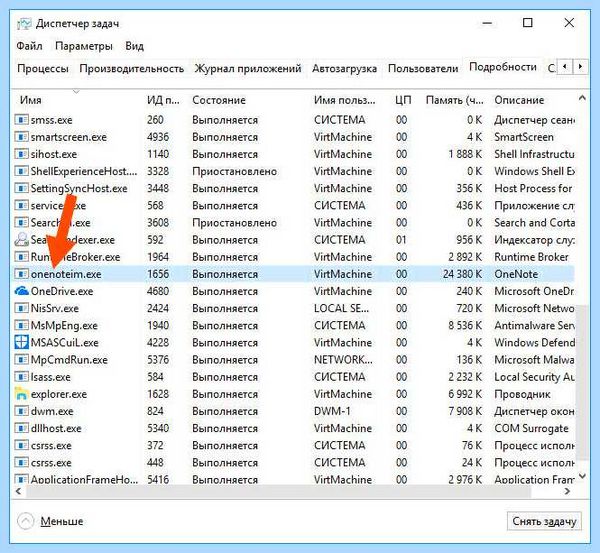Click PID 568 of services.exe
This screenshot has width=600, height=553.
(155, 206)
